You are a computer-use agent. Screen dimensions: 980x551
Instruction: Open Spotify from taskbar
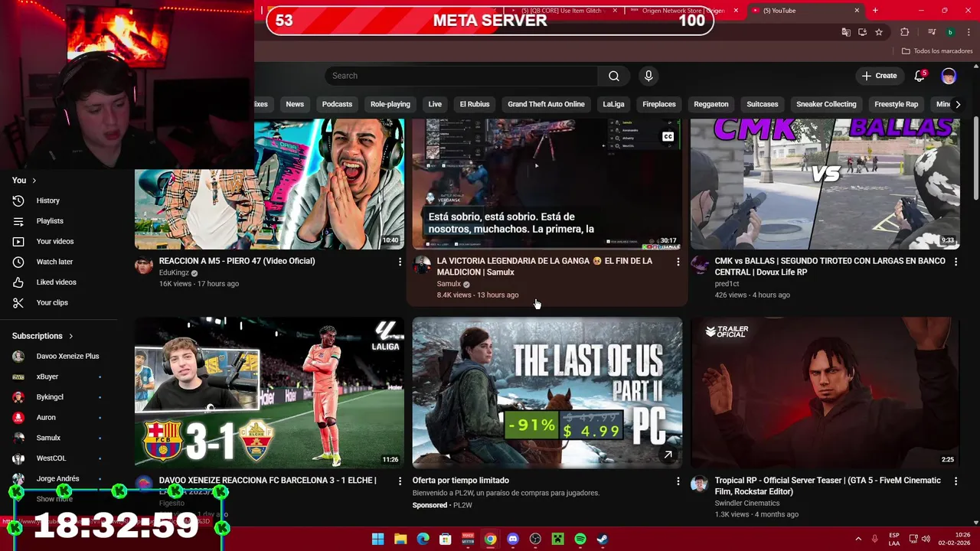tap(580, 540)
